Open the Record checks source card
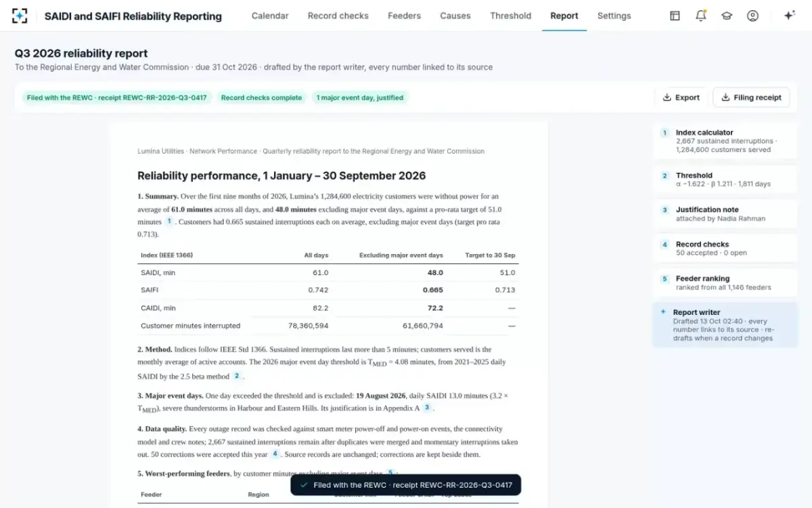The width and height of the screenshot is (812, 508). (x=725, y=249)
